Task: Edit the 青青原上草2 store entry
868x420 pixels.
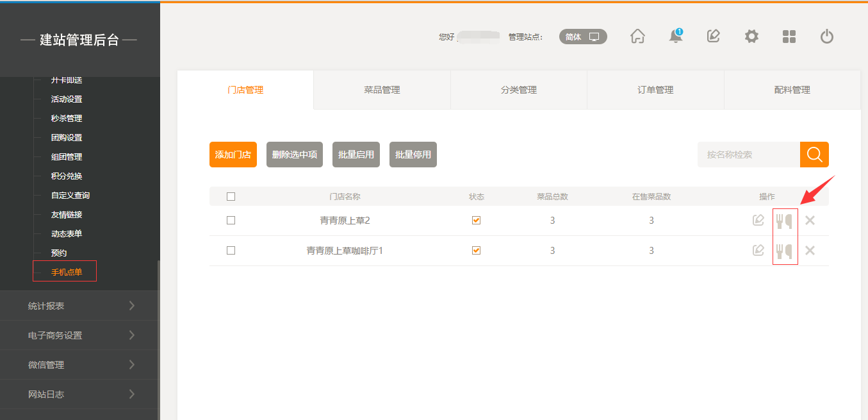Action: pyautogui.click(x=758, y=221)
